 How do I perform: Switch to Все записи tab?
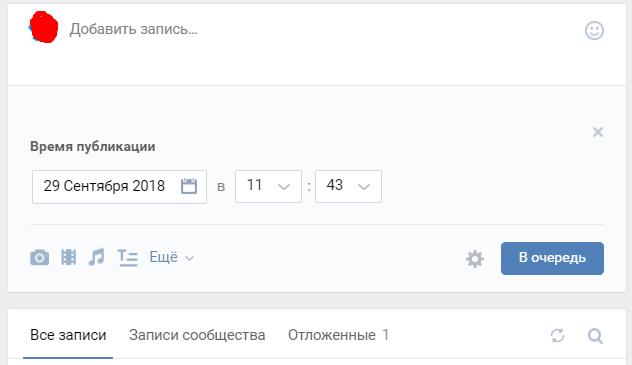pyautogui.click(x=68, y=335)
